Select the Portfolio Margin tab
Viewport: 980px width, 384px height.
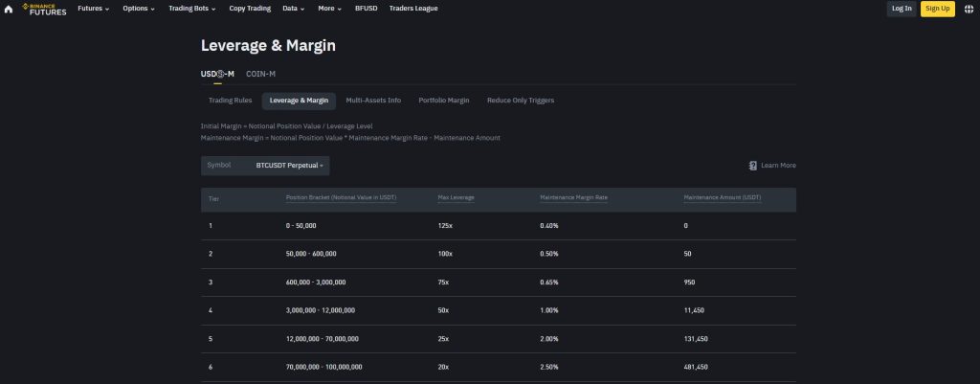coord(444,101)
